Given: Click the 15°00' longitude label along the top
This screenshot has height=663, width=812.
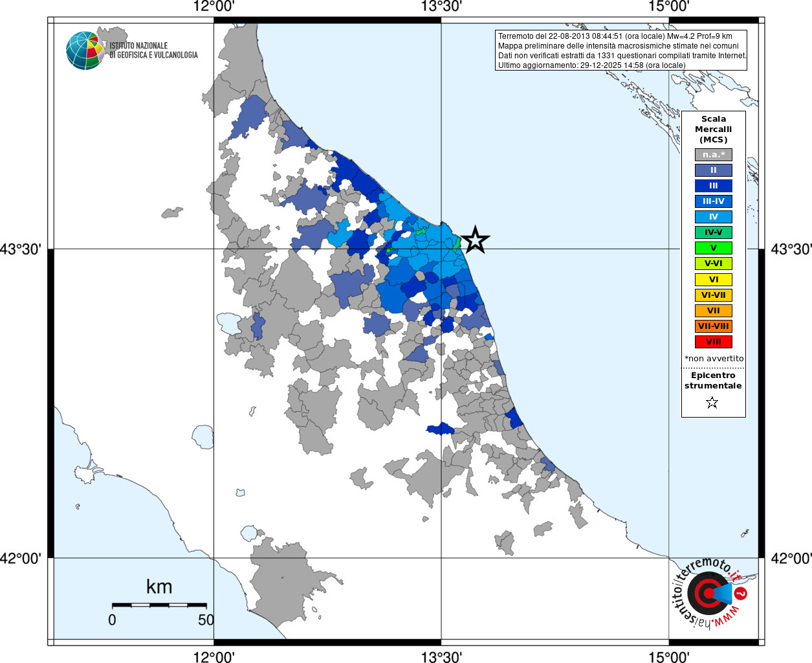Looking at the screenshot, I should tap(668, 6).
